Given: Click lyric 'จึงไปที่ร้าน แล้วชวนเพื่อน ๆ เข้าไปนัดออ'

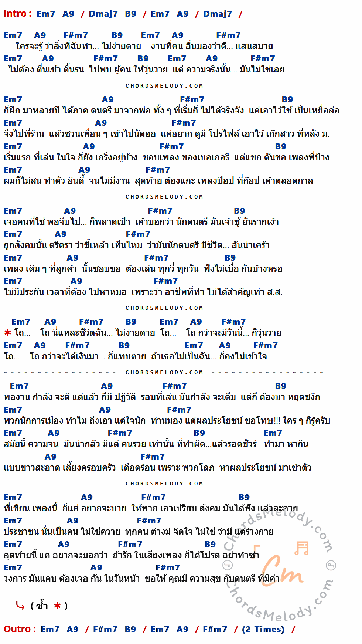Looking at the screenshot, I should (80, 134).
